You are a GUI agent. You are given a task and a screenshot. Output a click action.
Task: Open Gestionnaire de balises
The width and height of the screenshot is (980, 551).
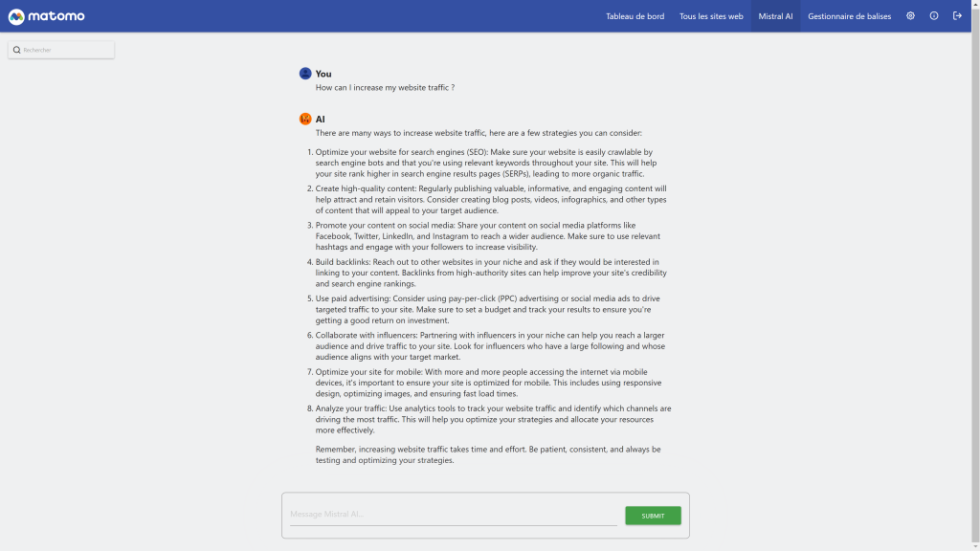pyautogui.click(x=850, y=16)
